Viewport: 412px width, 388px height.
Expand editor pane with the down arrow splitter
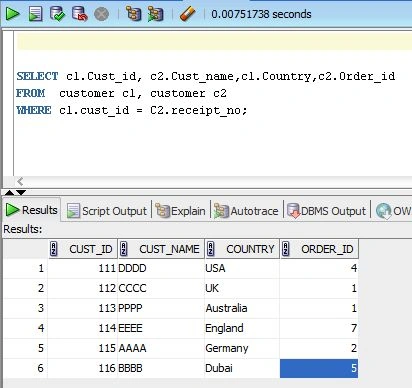pos(21,192)
